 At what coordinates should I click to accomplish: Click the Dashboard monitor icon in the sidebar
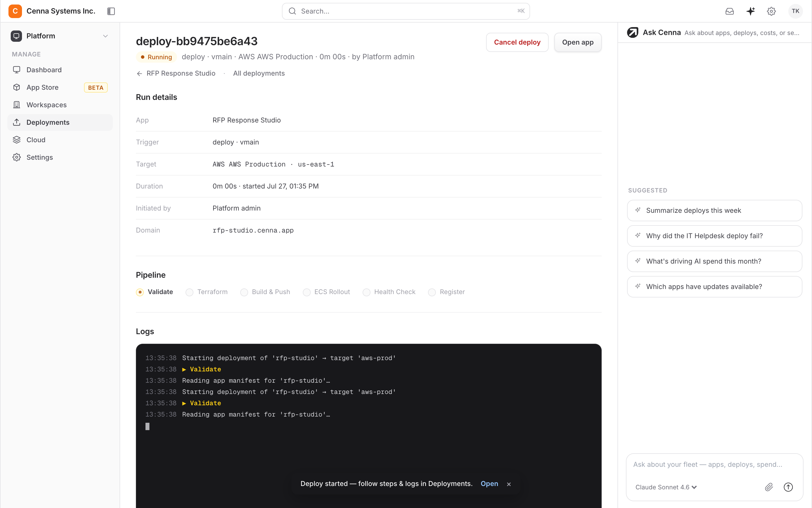click(16, 70)
